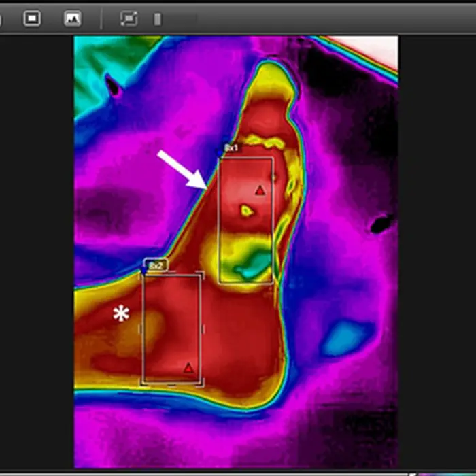Click the right-middle resize handle of Bx2
The width and height of the screenshot is (476, 476).
coord(203,329)
